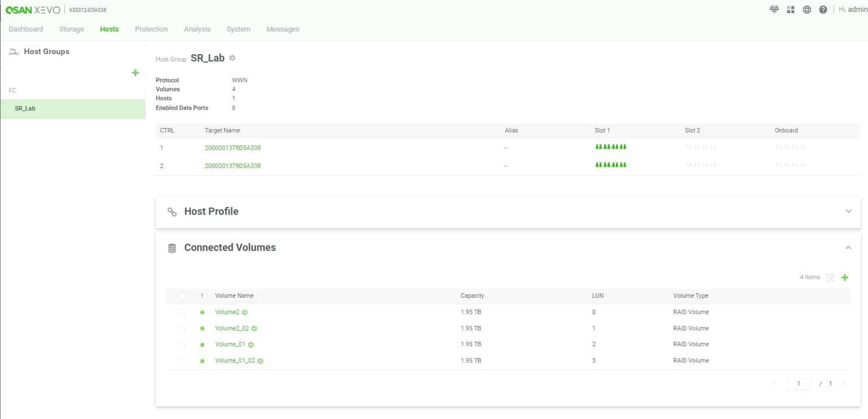This screenshot has height=419, width=868.
Task: Click controller 1 target name link
Action: pyautogui.click(x=233, y=148)
